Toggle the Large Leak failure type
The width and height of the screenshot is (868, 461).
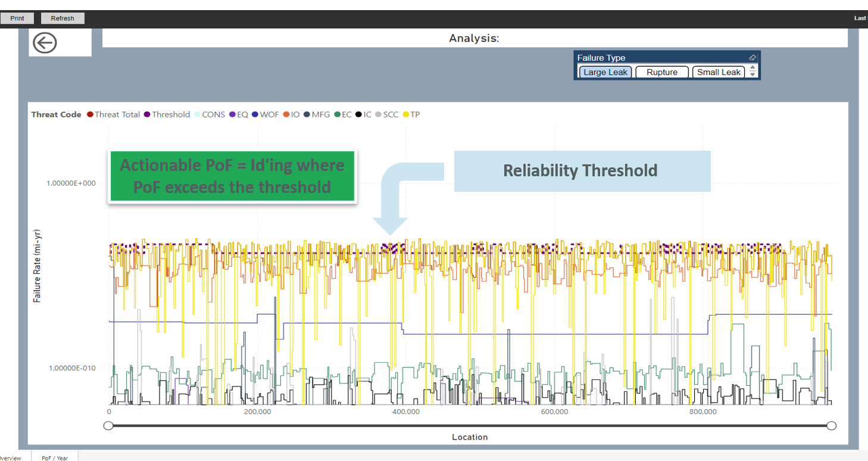coord(605,72)
